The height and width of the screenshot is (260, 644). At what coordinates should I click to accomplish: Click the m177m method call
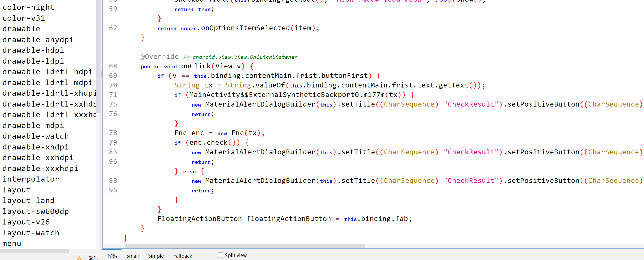tap(374, 95)
